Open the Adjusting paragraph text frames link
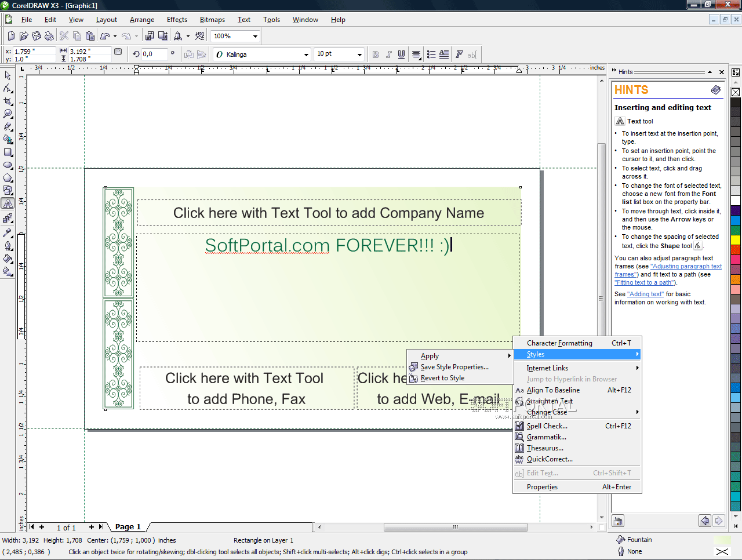742x560 pixels. click(x=668, y=270)
